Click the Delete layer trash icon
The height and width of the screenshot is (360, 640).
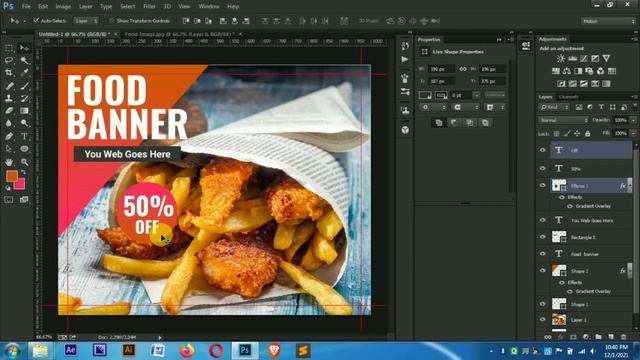tap(623, 337)
